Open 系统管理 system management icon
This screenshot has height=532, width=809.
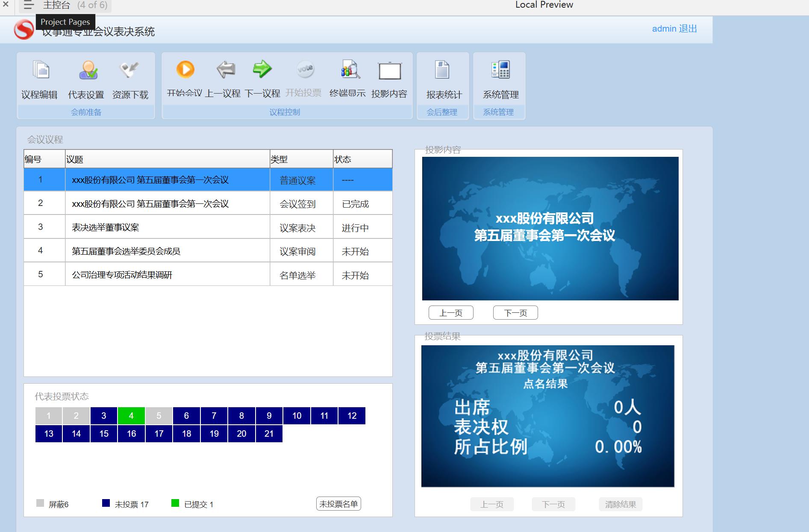pyautogui.click(x=500, y=70)
